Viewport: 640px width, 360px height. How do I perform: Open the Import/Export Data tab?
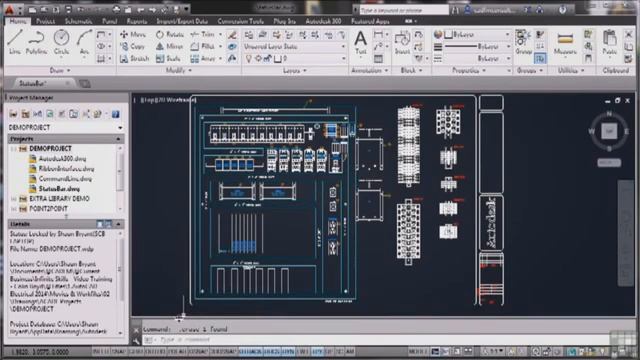(182, 21)
